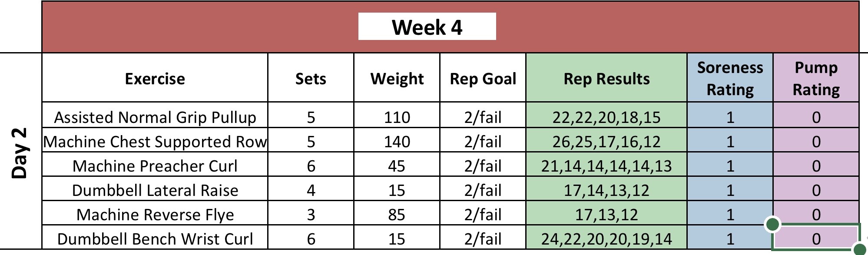Screen dimensions: 868x255
Task: Select the Pump Rating header cell
Action: pyautogui.click(x=816, y=78)
